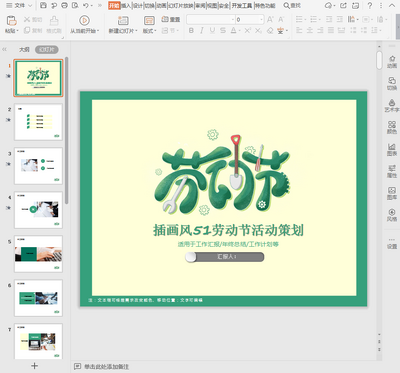The height and width of the screenshot is (373, 400).
Task: Click the Superscript X² icon
Action: (248, 31)
